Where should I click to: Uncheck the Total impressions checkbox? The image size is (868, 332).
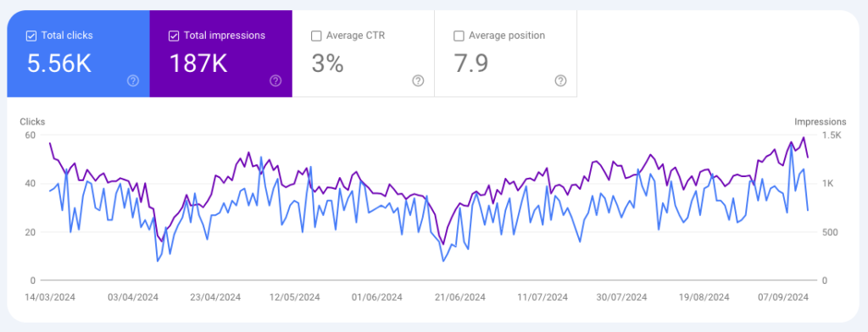[x=173, y=36]
